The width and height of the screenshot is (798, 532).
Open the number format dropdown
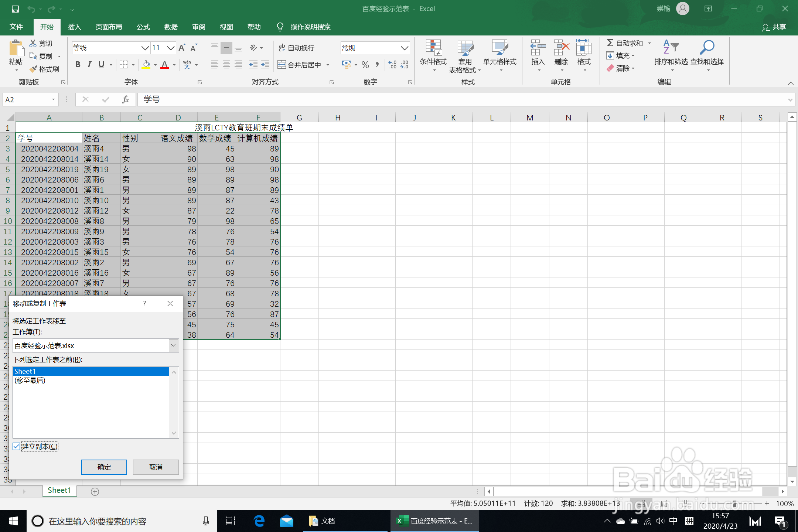point(404,48)
